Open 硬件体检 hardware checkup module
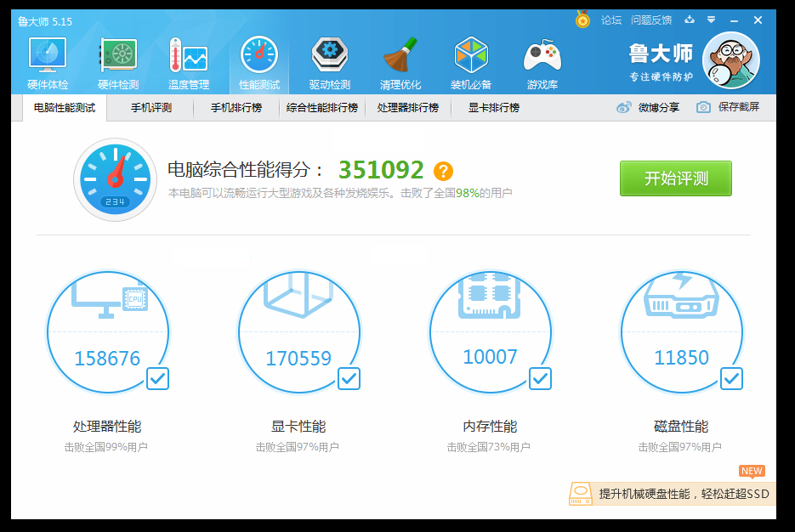This screenshot has height=532, width=795. point(48,64)
